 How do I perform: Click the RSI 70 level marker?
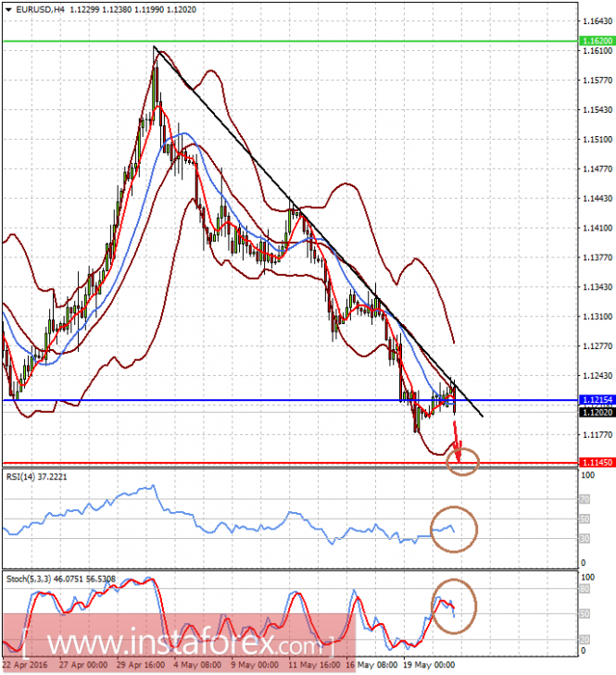585,499
